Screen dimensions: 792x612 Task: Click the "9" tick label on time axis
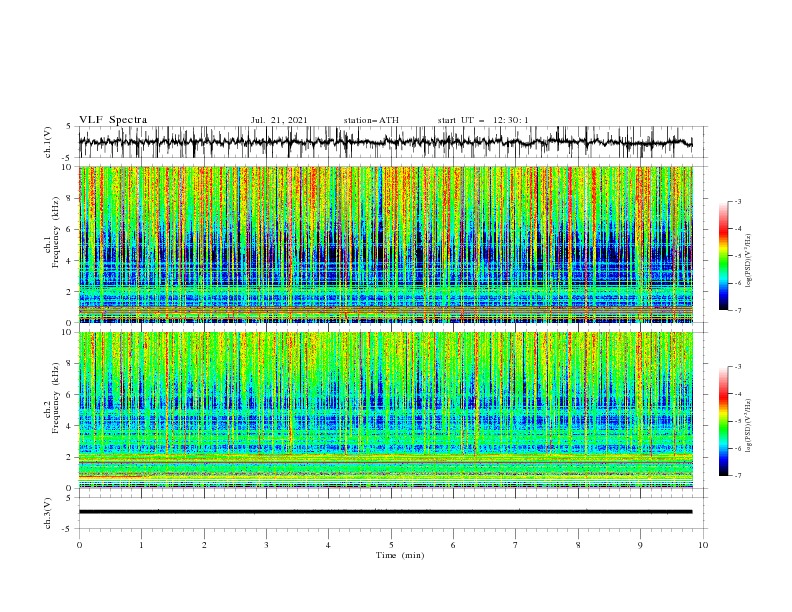640,545
